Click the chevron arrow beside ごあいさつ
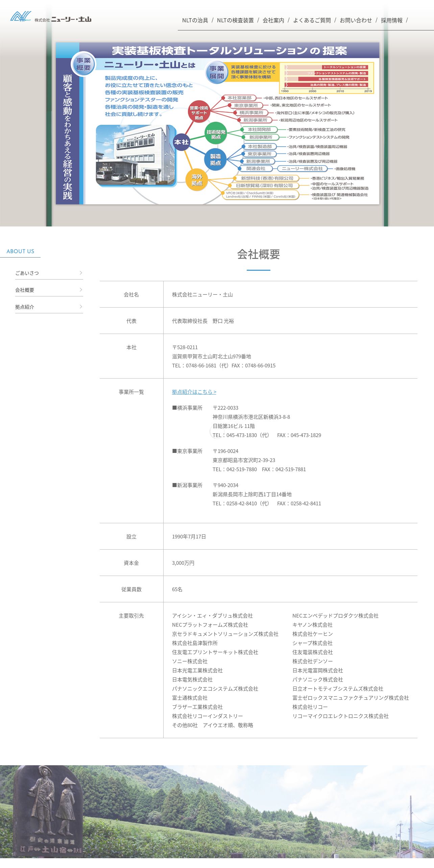The height and width of the screenshot is (868, 434). pos(81,273)
